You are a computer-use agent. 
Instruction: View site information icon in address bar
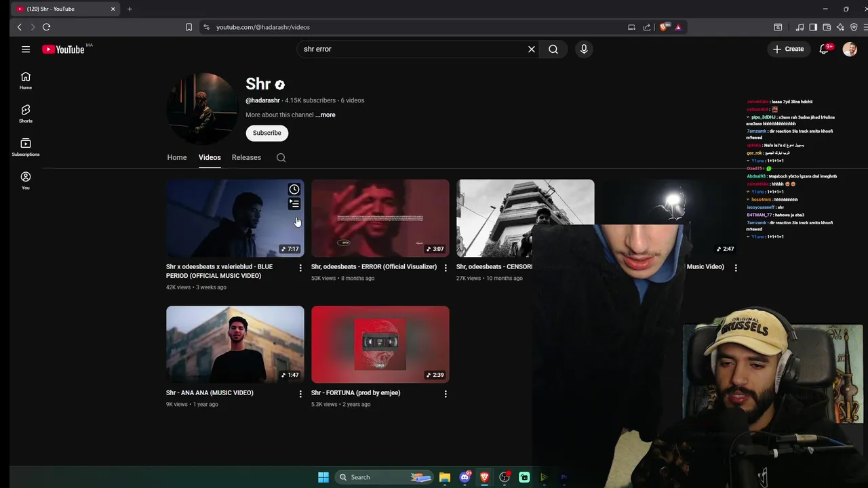(206, 27)
